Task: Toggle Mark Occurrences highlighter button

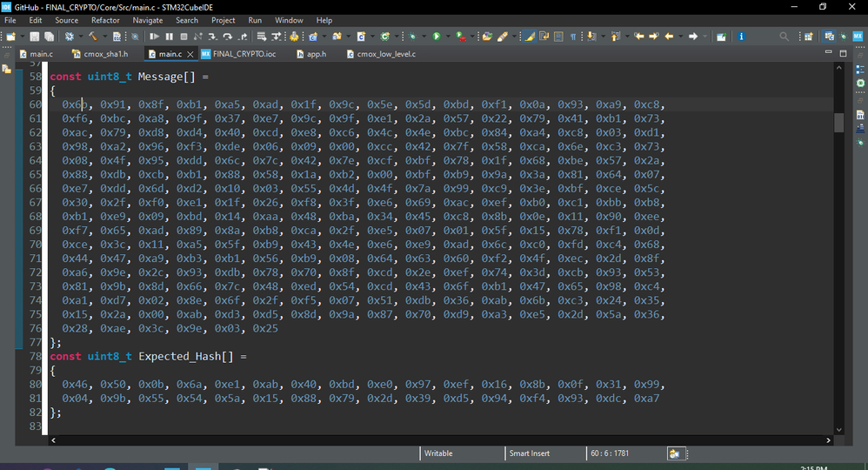Action: 530,36
